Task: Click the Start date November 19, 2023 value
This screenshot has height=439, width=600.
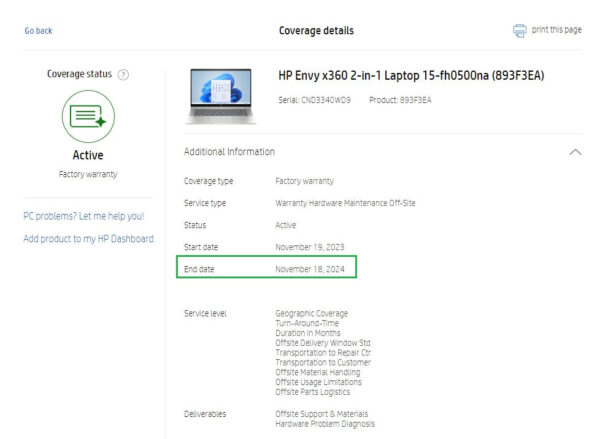Action: coord(310,247)
